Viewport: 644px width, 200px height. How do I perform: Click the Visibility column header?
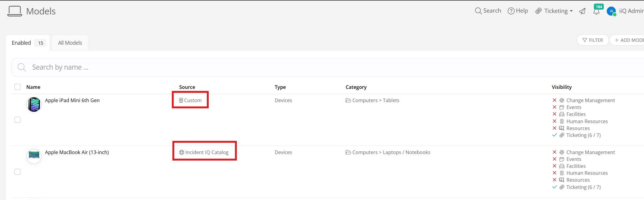click(x=562, y=87)
